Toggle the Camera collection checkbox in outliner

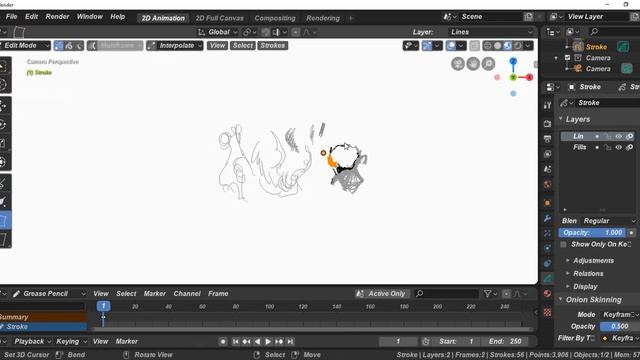point(567,58)
